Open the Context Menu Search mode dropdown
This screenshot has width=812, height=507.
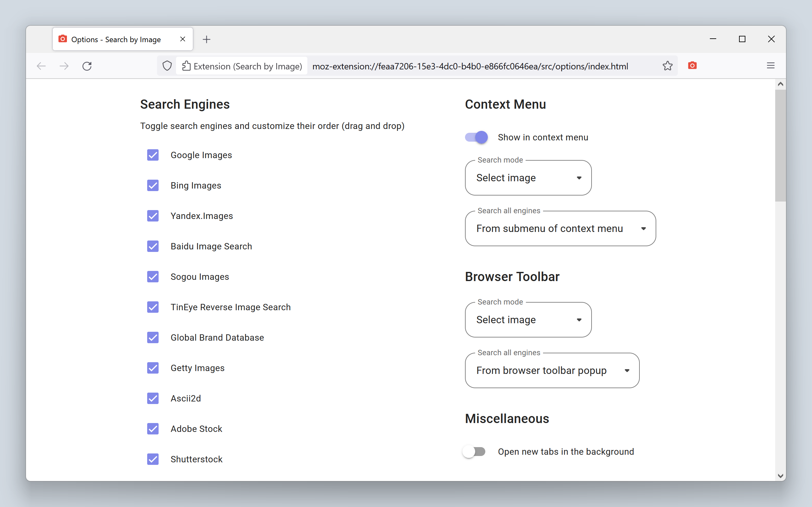(528, 178)
